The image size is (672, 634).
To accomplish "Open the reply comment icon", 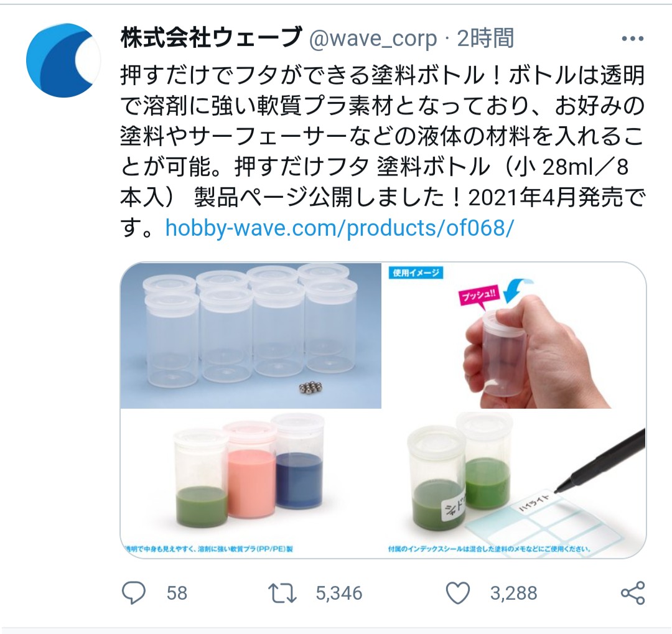I will click(x=134, y=593).
